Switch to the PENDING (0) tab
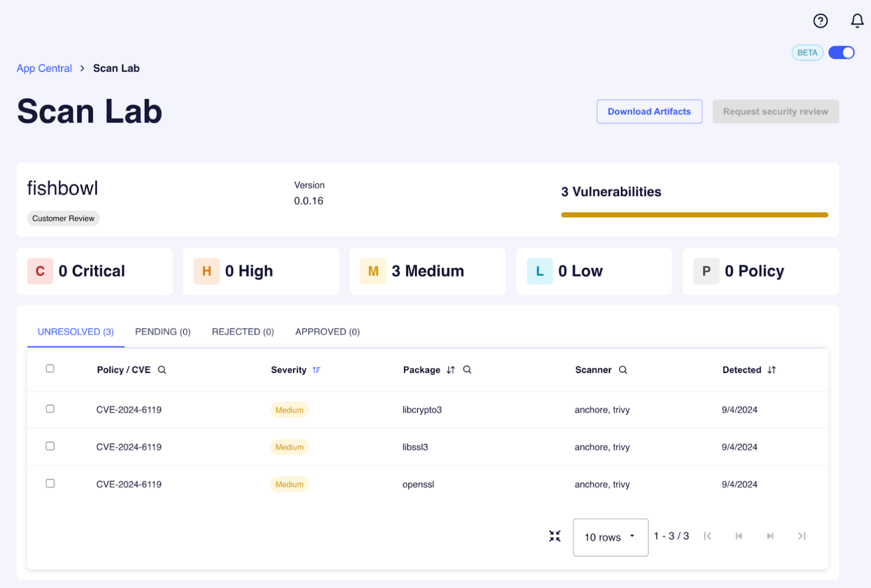This screenshot has height=588, width=871. point(163,332)
